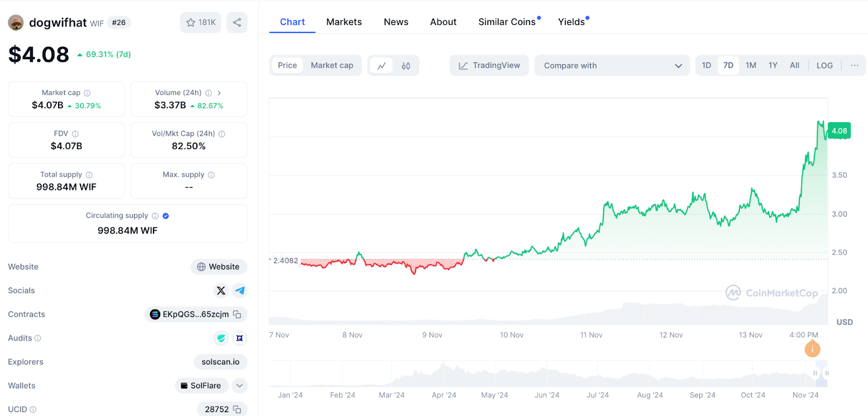Expand the Wallets chevron dropdown
Screen dimensions: 868x416
pyautogui.click(x=240, y=386)
